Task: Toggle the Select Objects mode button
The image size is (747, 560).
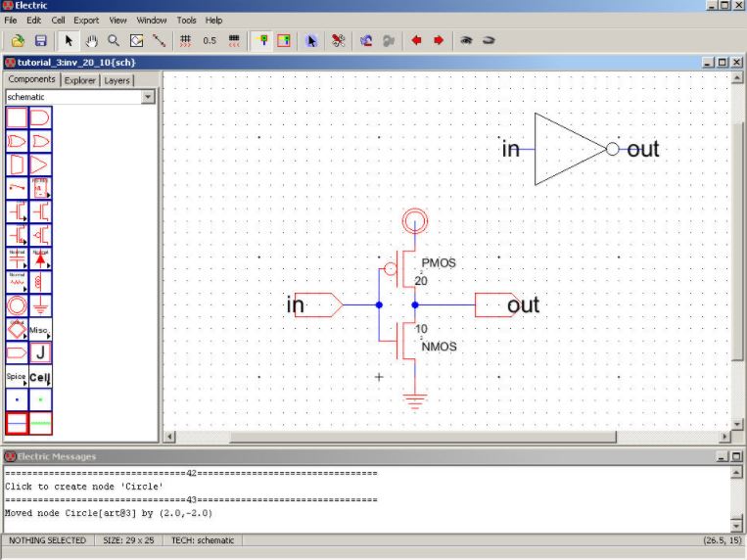Action: [x=260, y=41]
